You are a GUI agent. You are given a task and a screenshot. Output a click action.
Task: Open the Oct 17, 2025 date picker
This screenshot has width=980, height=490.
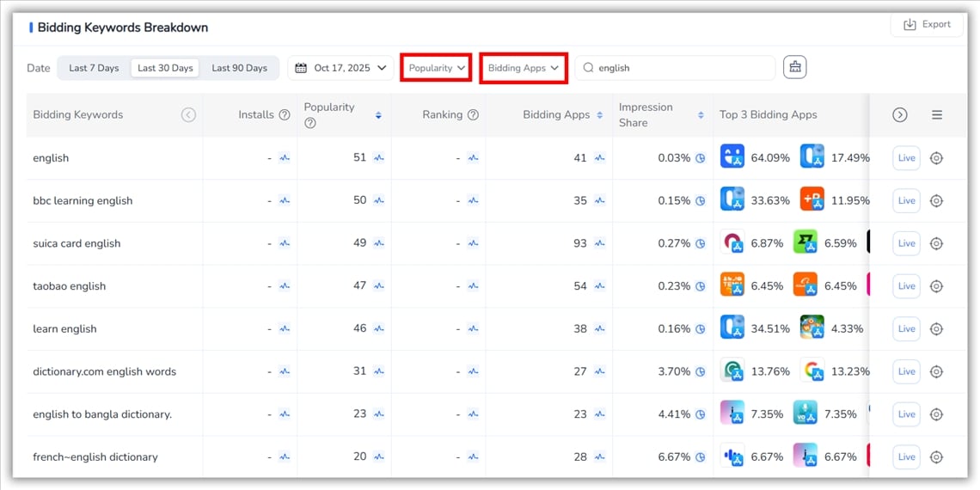340,68
